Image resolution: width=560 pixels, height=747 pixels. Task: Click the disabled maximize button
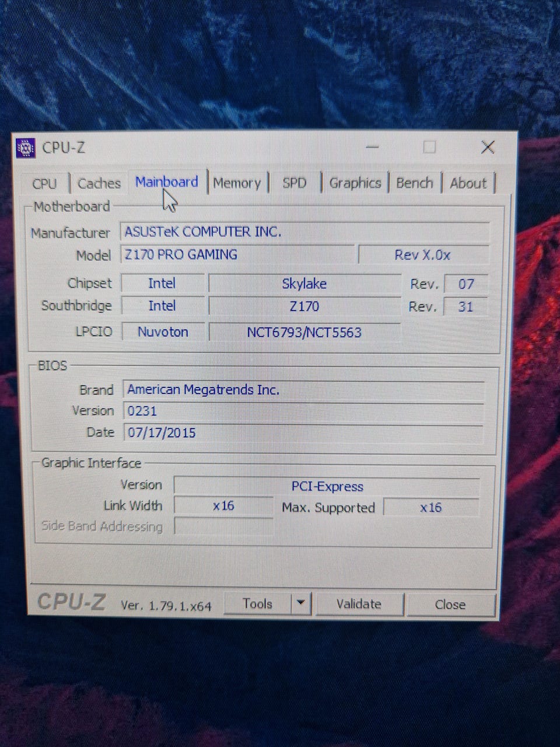430,147
